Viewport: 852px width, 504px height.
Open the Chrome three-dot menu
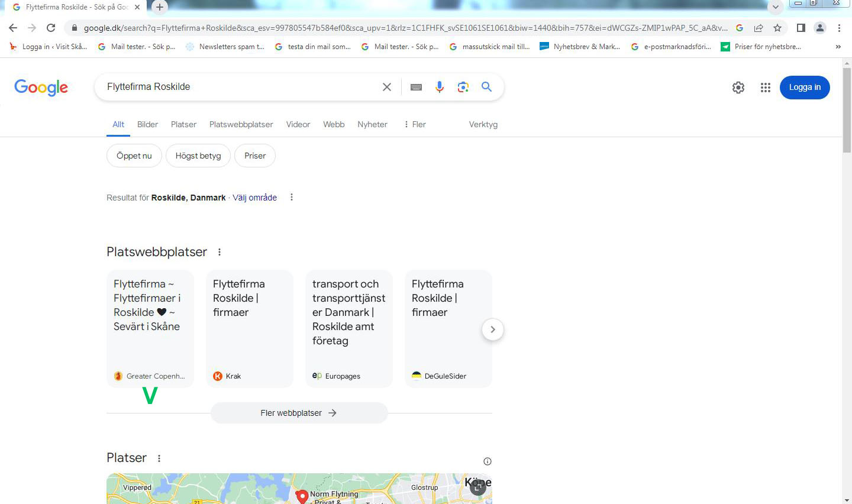(x=839, y=28)
